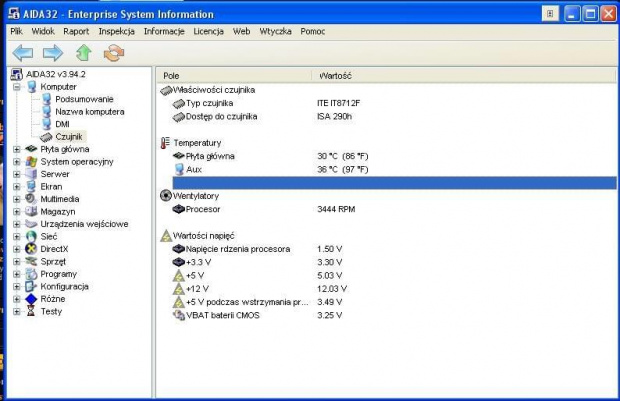The width and height of the screenshot is (620, 401).
Task: Expand the DirectX tree node
Action: (17, 249)
